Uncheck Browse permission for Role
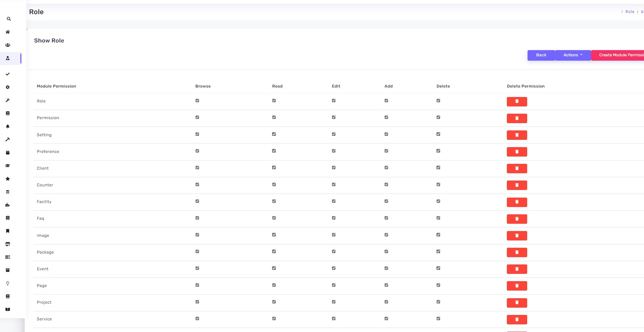644x332 pixels. tap(197, 101)
